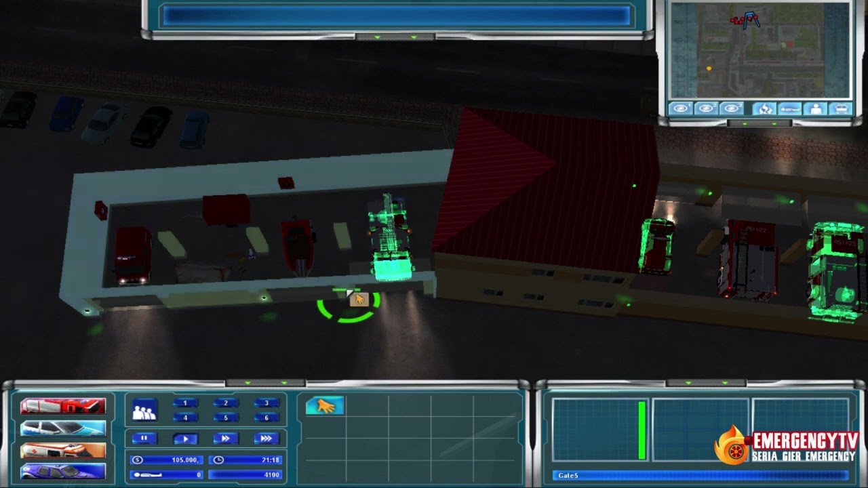Select unit group 4

click(x=185, y=418)
